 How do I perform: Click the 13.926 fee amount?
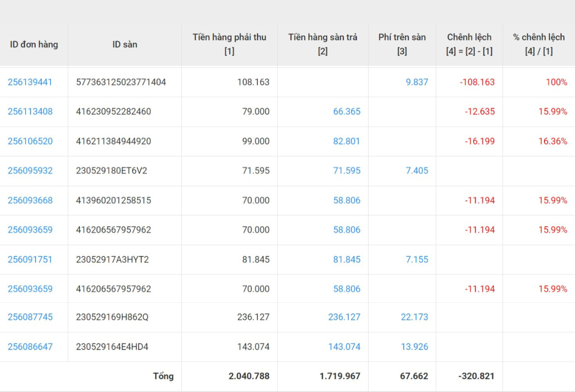click(414, 347)
